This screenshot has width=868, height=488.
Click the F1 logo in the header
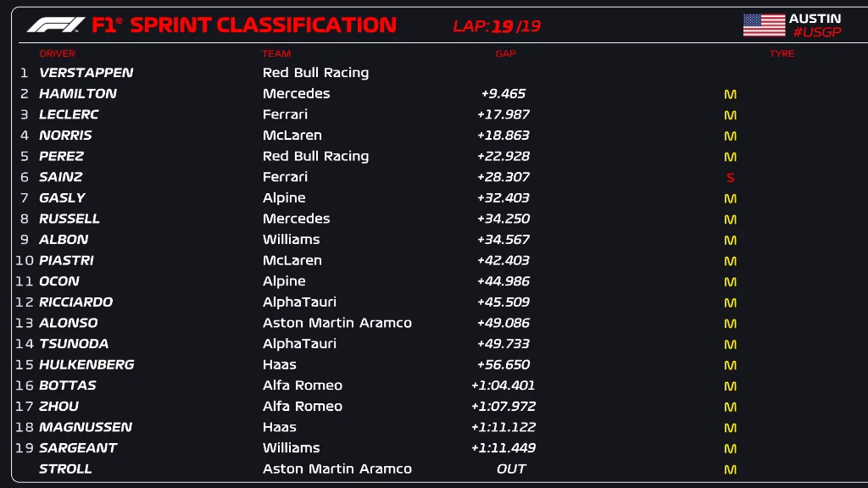click(x=55, y=25)
